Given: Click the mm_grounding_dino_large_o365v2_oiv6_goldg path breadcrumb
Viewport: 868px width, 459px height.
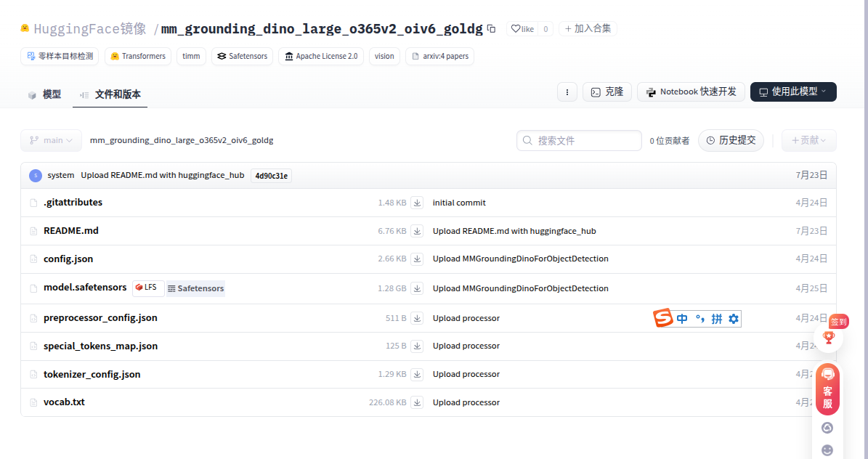Looking at the screenshot, I should pos(182,141).
